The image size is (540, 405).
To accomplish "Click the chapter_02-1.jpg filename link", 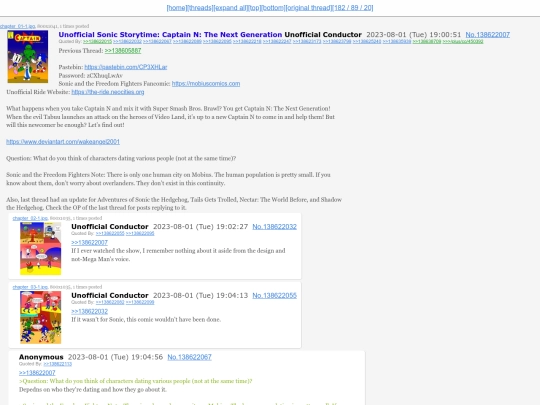I will click(30, 218).
